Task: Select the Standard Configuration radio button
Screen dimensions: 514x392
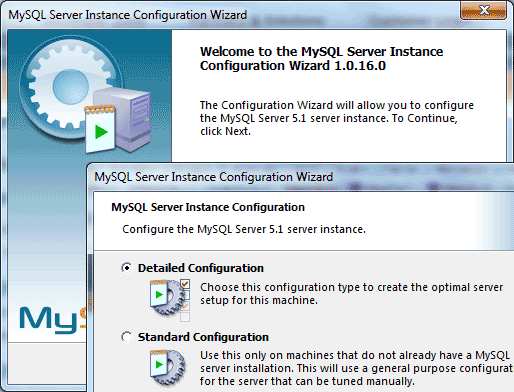Action: point(127,337)
